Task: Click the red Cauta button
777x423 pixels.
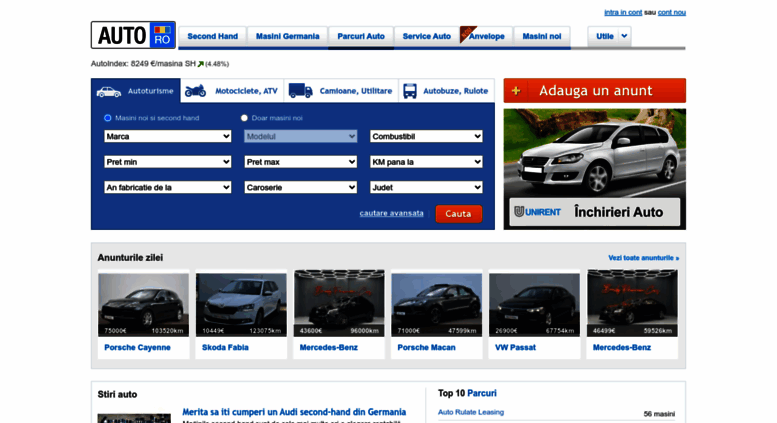Action: (458, 213)
